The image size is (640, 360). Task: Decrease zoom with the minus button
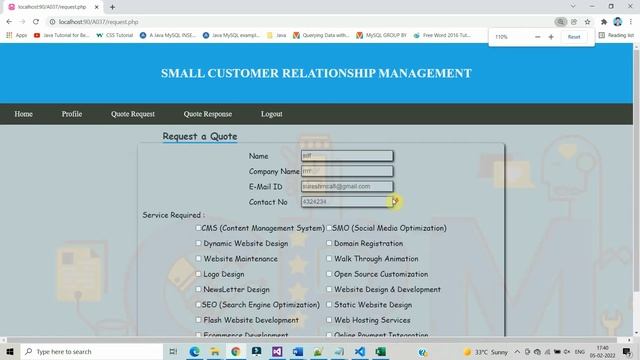[x=538, y=37]
